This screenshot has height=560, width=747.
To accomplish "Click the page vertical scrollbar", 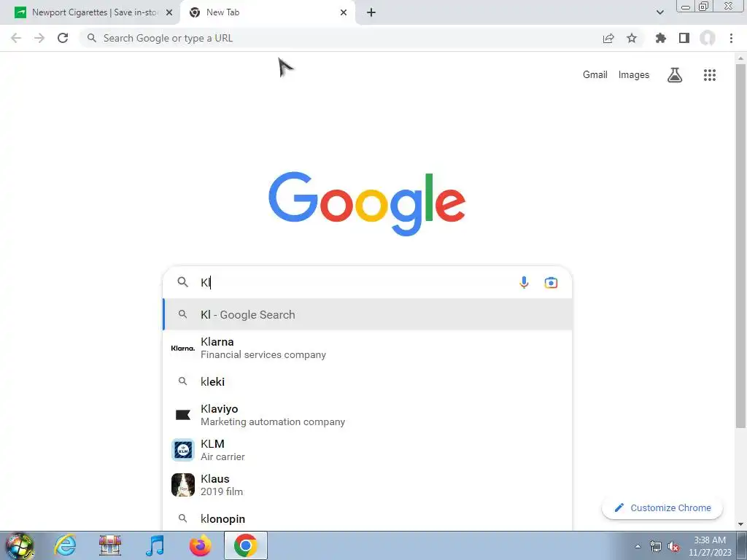I will pos(740,245).
